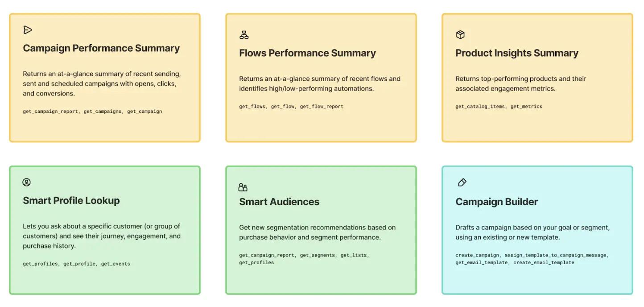Click the Product Insights Summary heading

[x=516, y=53]
